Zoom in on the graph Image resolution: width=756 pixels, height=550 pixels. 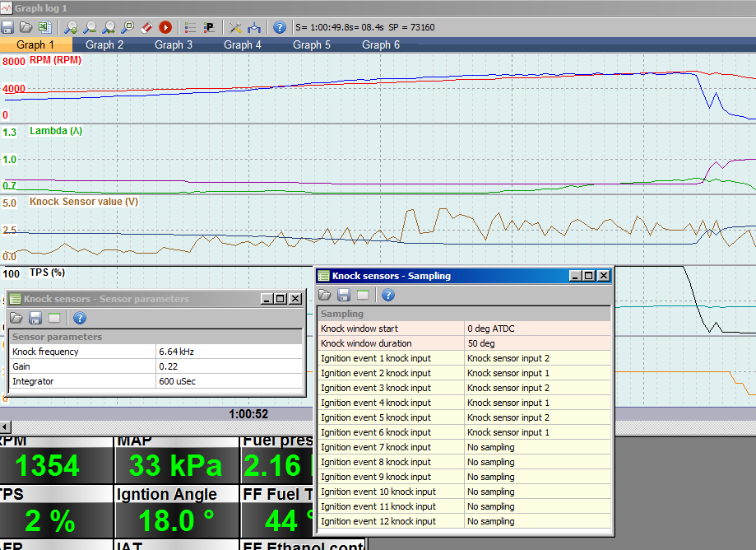[x=72, y=27]
